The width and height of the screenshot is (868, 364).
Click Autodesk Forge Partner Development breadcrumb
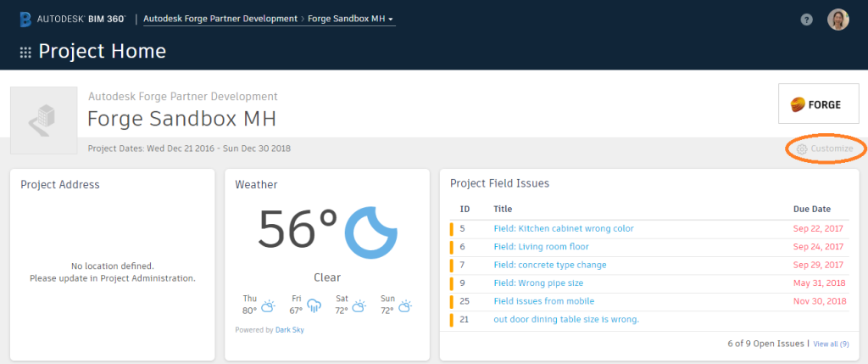tap(220, 19)
